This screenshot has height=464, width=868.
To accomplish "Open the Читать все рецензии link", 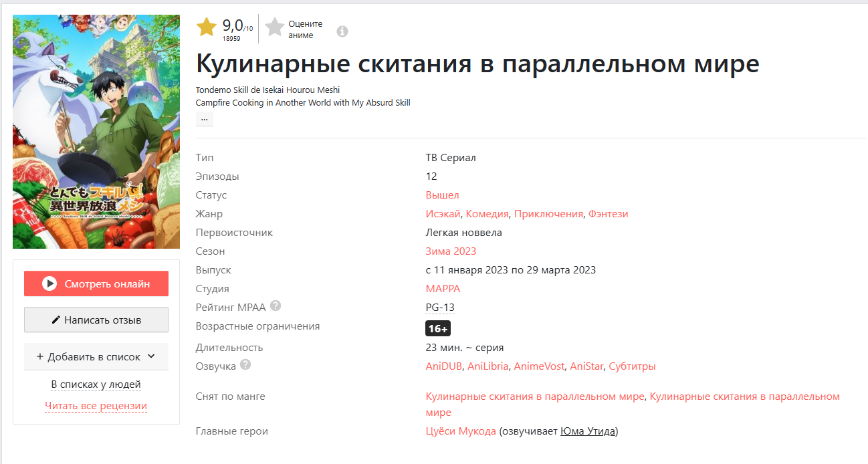I will (96, 406).
